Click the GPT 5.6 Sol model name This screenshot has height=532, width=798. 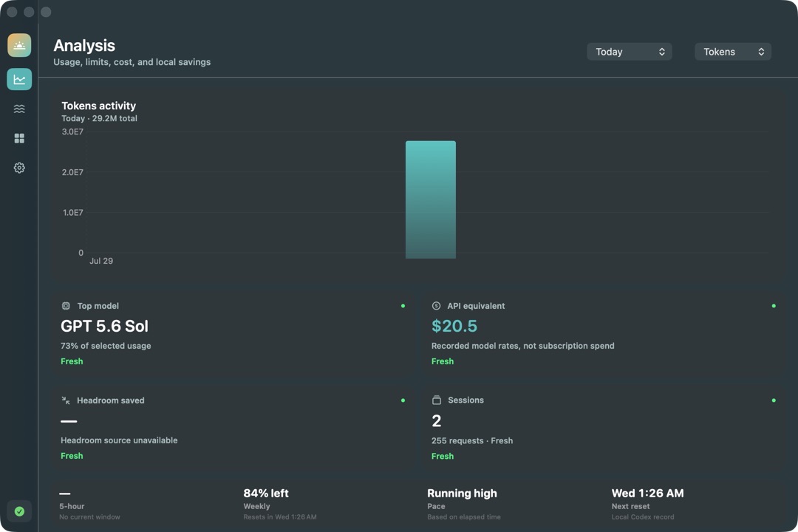[104, 327]
